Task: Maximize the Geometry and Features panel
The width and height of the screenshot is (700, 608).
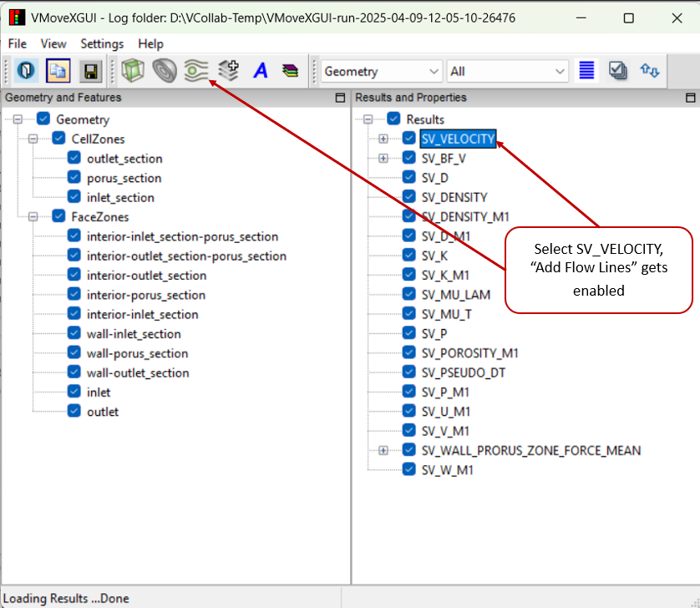Action: pos(340,98)
